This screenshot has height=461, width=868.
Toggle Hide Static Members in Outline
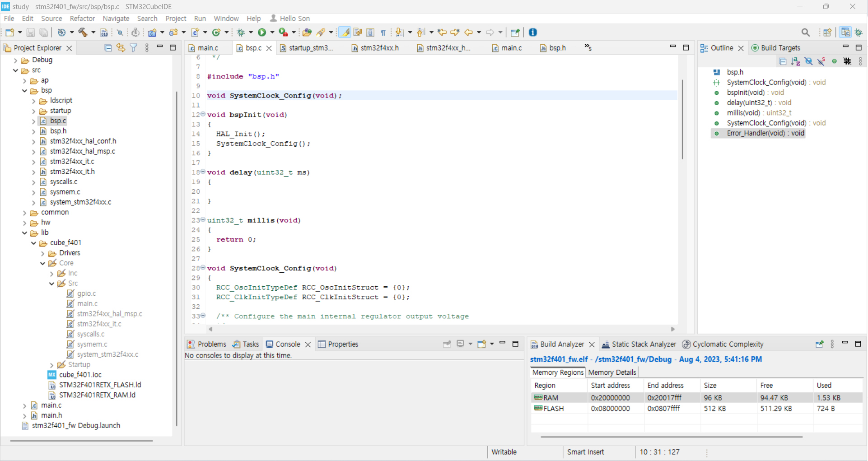pos(821,61)
